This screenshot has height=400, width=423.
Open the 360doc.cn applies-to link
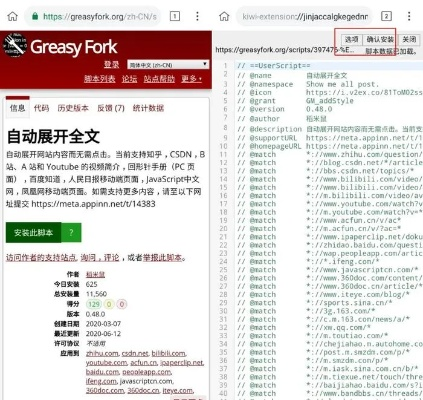pyautogui.click(x=143, y=390)
